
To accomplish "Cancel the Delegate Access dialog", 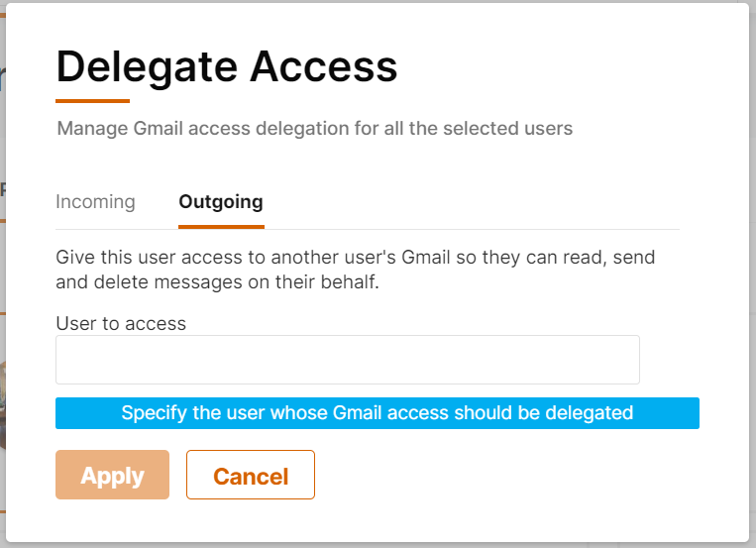I will 251,476.
